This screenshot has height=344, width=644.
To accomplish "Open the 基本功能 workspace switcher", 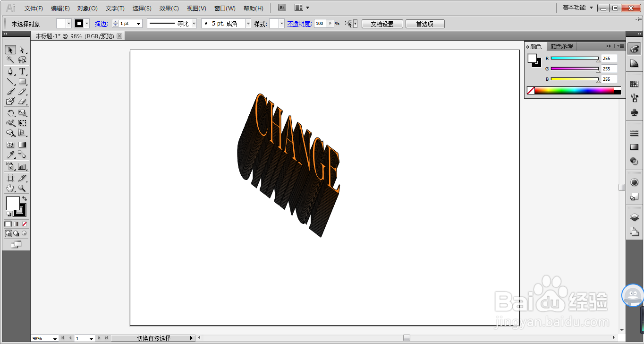I will coord(578,8).
